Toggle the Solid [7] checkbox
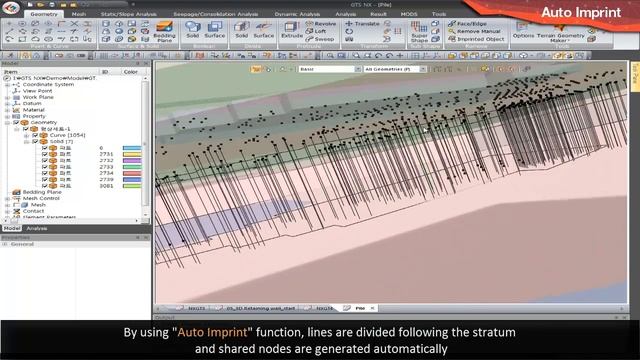Image resolution: width=640 pixels, height=360 pixels. 35,142
